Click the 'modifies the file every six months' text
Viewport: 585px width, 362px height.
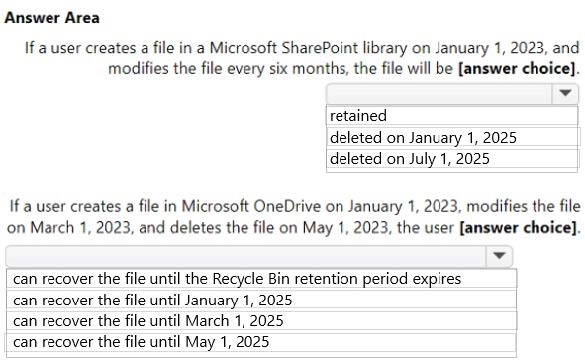(x=227, y=68)
